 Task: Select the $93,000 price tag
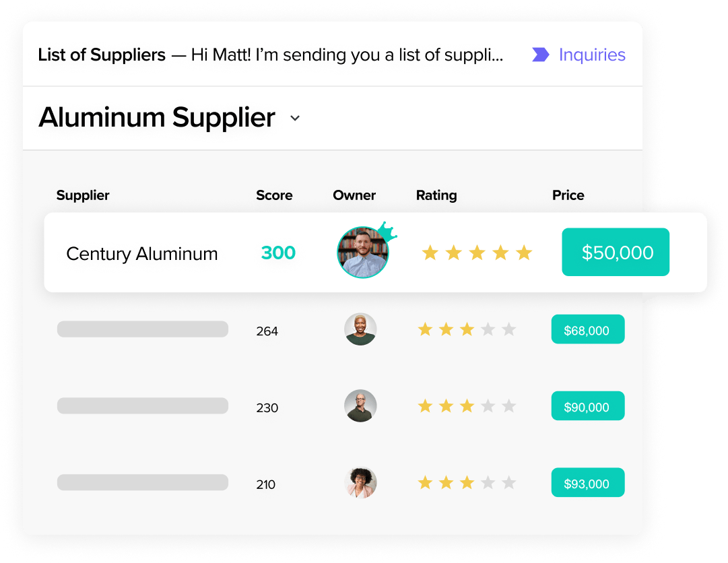click(x=588, y=482)
